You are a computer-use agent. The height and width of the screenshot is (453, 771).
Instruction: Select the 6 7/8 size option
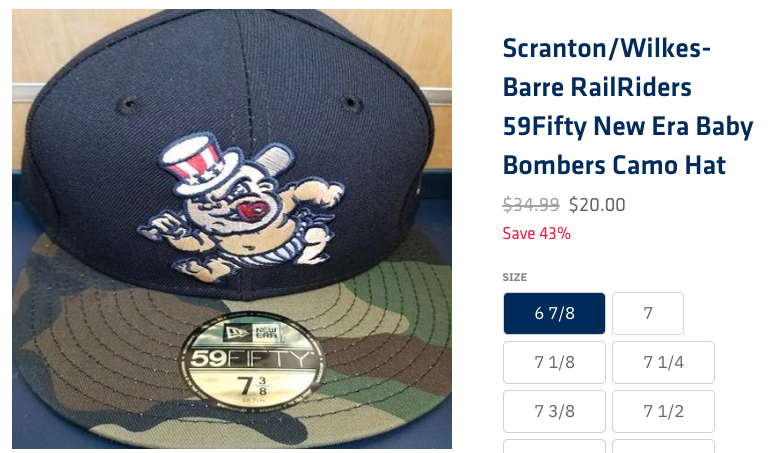tap(554, 313)
